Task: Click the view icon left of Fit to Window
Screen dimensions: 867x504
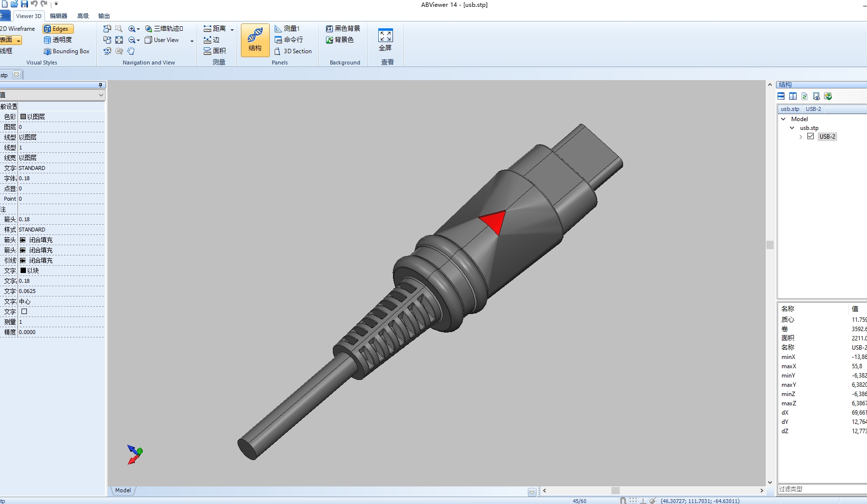Action: point(108,40)
